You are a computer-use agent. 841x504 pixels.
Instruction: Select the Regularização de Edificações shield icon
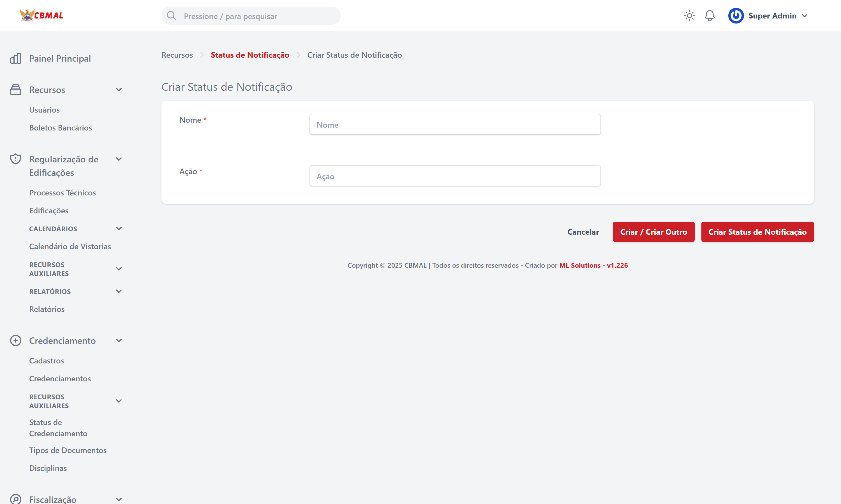[16, 159]
